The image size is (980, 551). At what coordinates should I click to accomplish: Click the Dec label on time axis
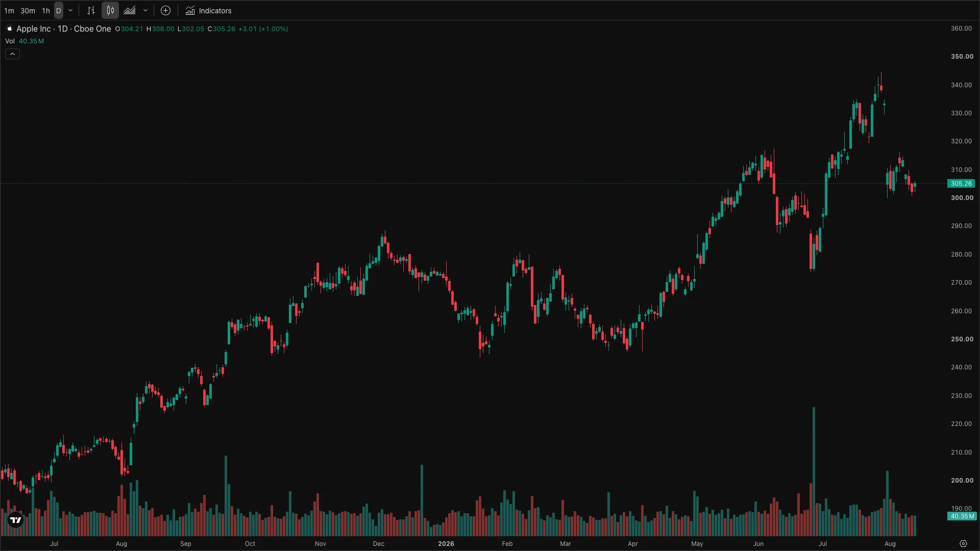point(379,544)
